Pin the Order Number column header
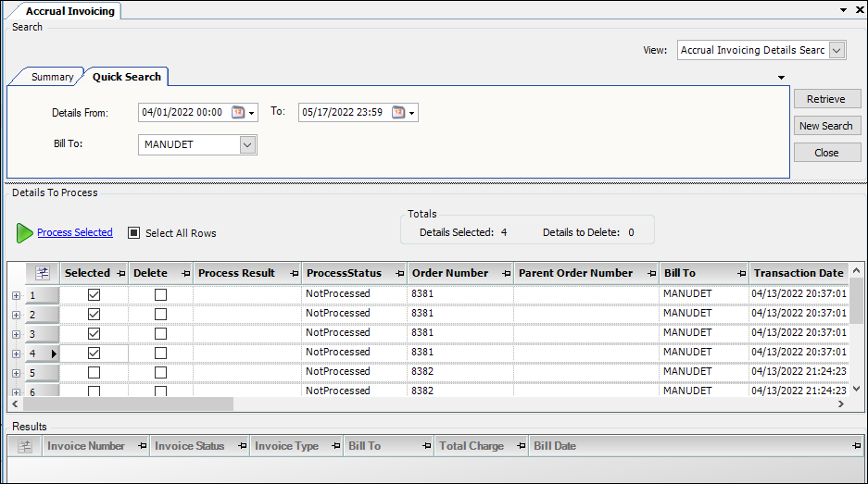The width and height of the screenshot is (868, 484). pos(504,273)
